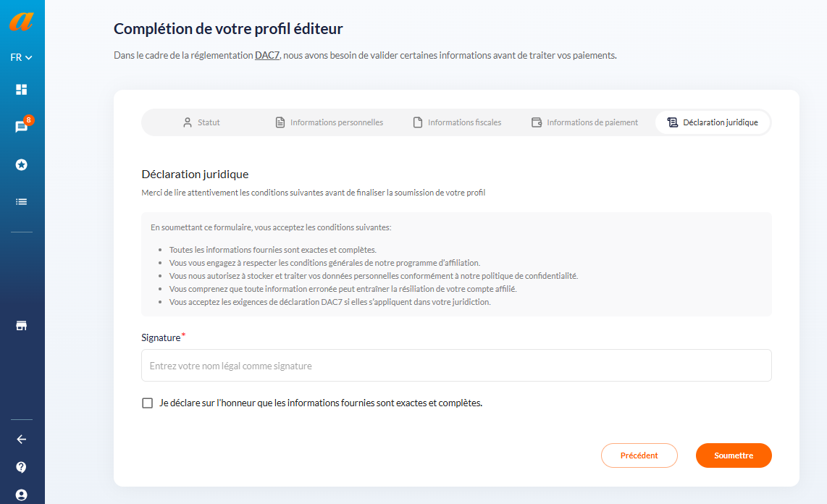Check the honor declaration checkbox
The image size is (827, 504).
[x=147, y=403]
